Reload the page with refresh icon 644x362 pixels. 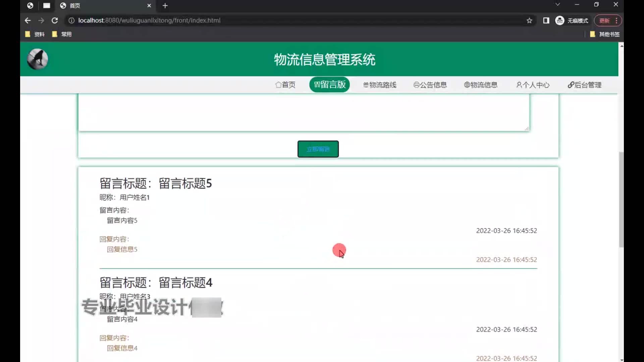55,20
